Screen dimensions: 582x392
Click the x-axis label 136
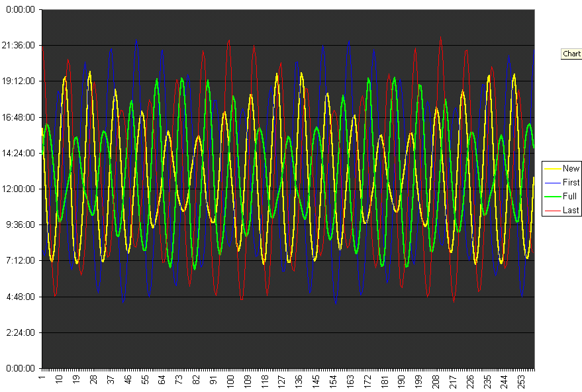coord(299,381)
